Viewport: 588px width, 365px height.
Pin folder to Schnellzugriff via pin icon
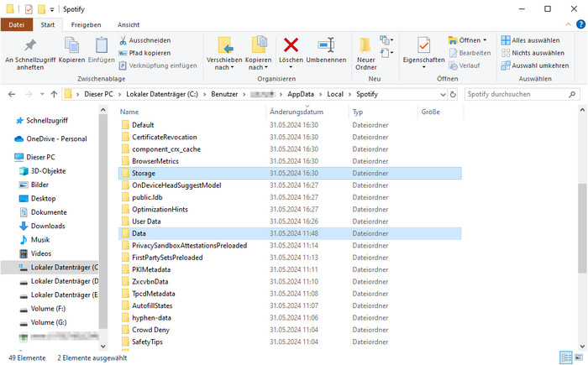[30, 45]
